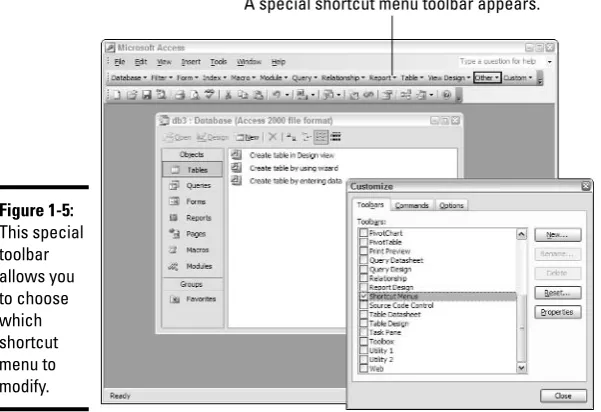
Task: Expand the Custom shortcut menu dropdown
Action: tap(518, 78)
